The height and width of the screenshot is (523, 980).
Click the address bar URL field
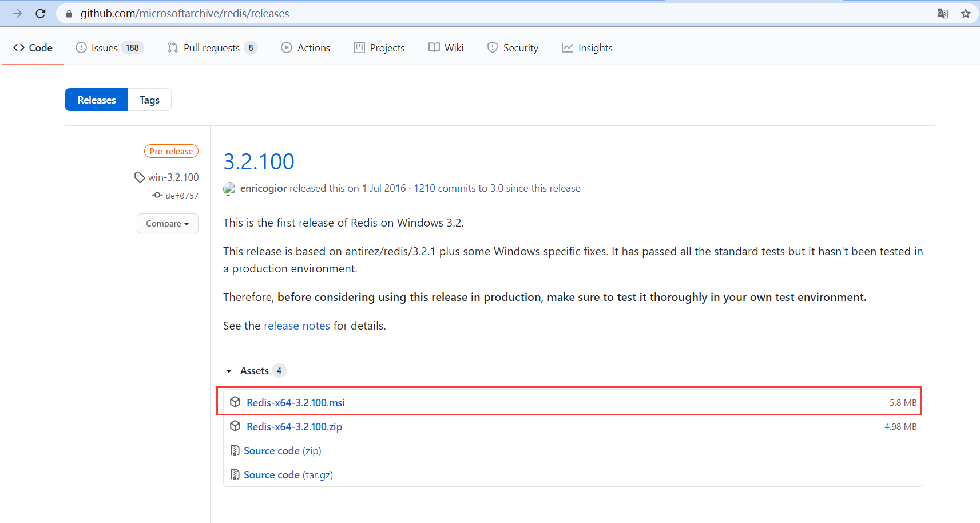tap(492, 13)
